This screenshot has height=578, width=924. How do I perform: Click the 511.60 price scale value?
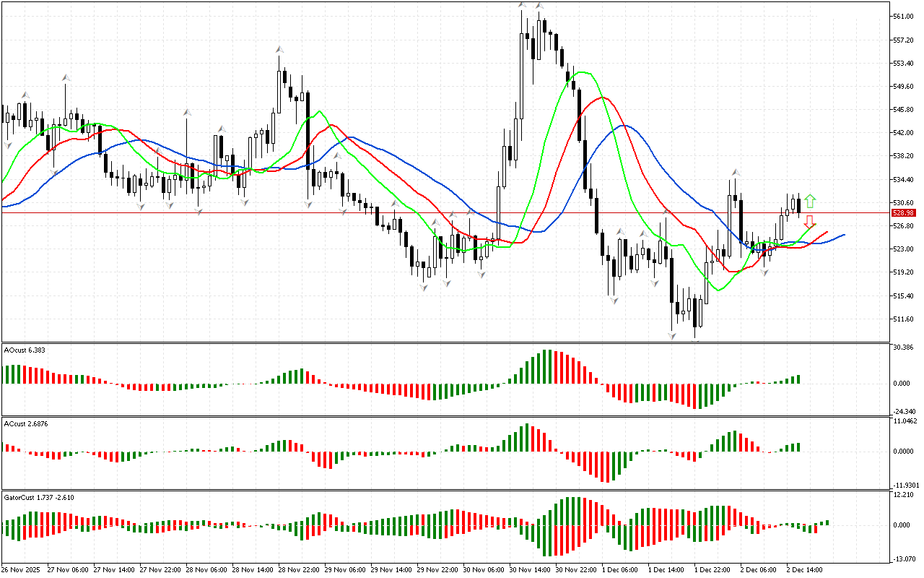(x=903, y=319)
